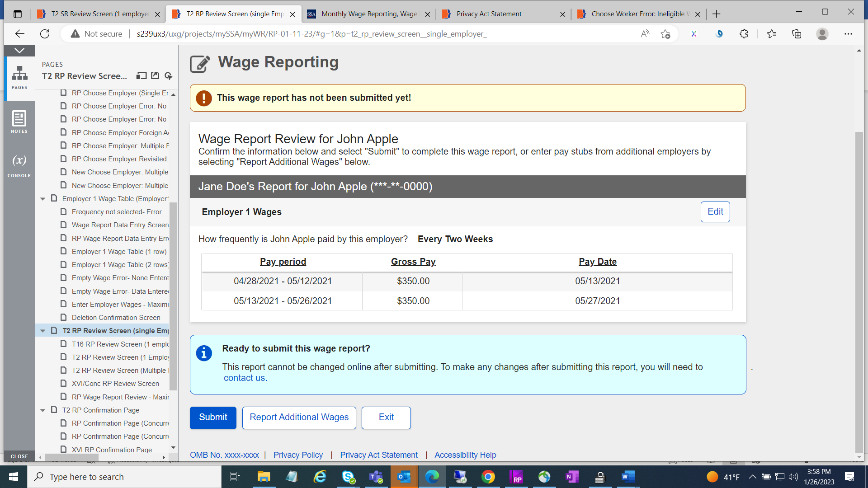The height and width of the screenshot is (488, 868).
Task: Collapse the T2 RP Confirmation Page tree node
Action: point(43,410)
